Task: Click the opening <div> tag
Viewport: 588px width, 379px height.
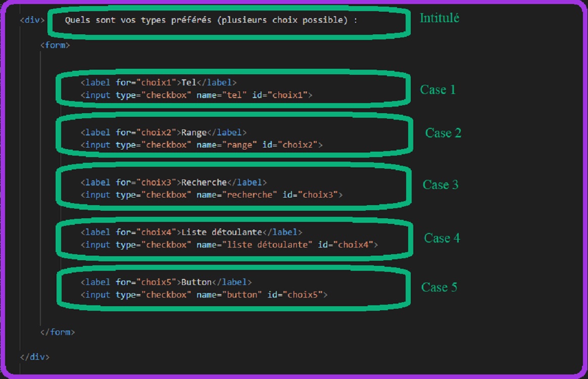Action: [32, 21]
